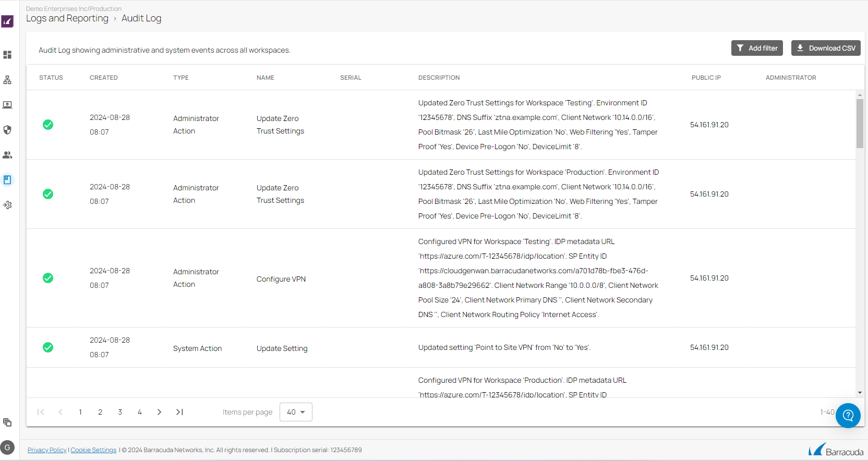Click the Testing workspace Zero Trust description

(538, 125)
